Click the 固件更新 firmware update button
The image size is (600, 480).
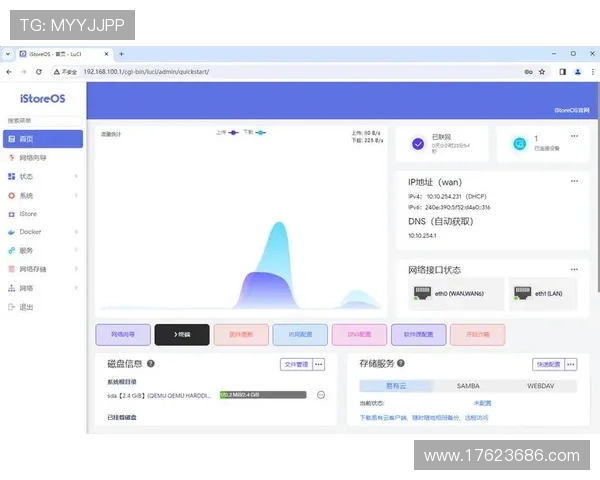click(241, 335)
